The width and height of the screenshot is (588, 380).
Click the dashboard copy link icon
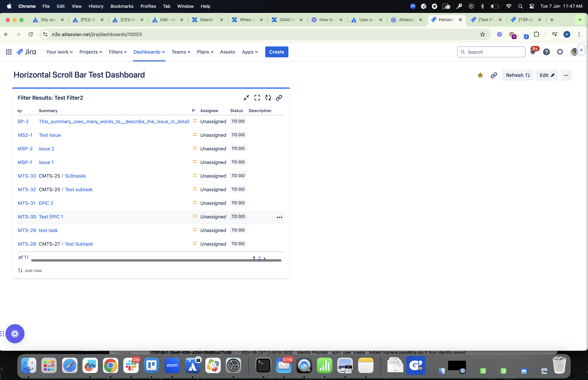(494, 75)
